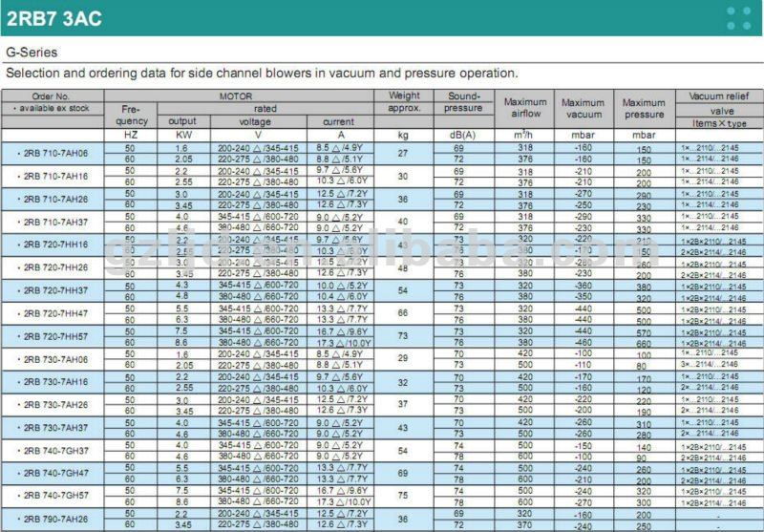
Task: Click order number 2RB 710-7AH06
Action: (53, 154)
